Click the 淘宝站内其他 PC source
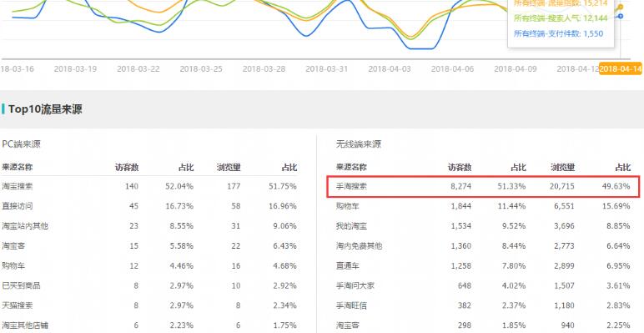The image size is (644, 333). pyautogui.click(x=25, y=226)
